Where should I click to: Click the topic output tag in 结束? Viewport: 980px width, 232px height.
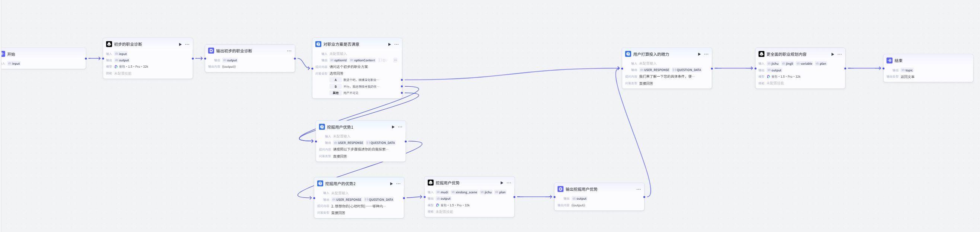tap(907, 70)
